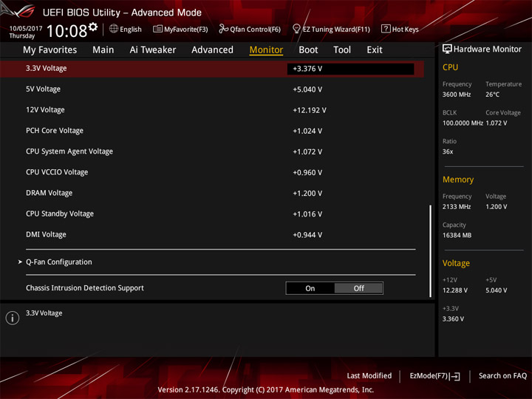Open the Boot tab

coord(308,50)
